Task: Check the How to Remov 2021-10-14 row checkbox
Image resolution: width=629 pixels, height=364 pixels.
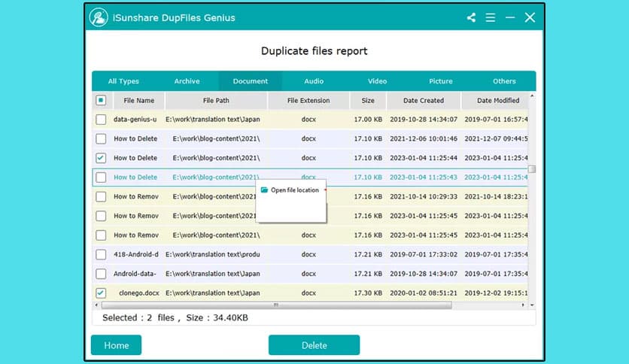Action: [101, 196]
